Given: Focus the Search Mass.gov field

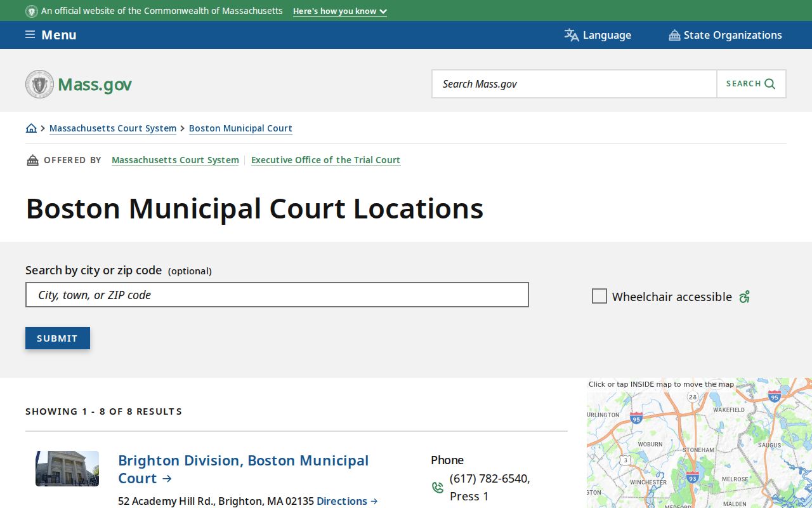Looking at the screenshot, I should (x=574, y=84).
